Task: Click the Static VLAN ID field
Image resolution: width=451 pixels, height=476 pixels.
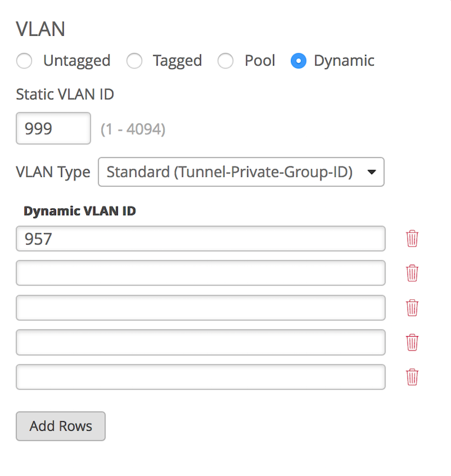Action: pyautogui.click(x=53, y=128)
